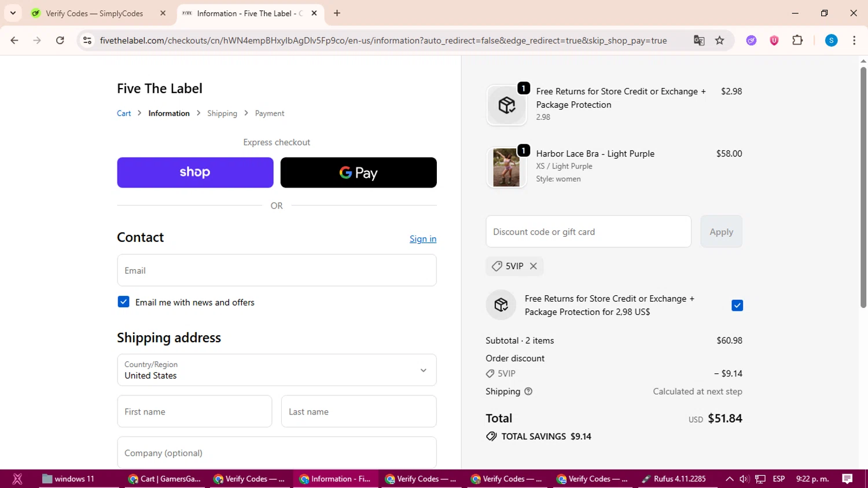Open a new browser tab
This screenshot has height=488, width=868.
pyautogui.click(x=337, y=13)
